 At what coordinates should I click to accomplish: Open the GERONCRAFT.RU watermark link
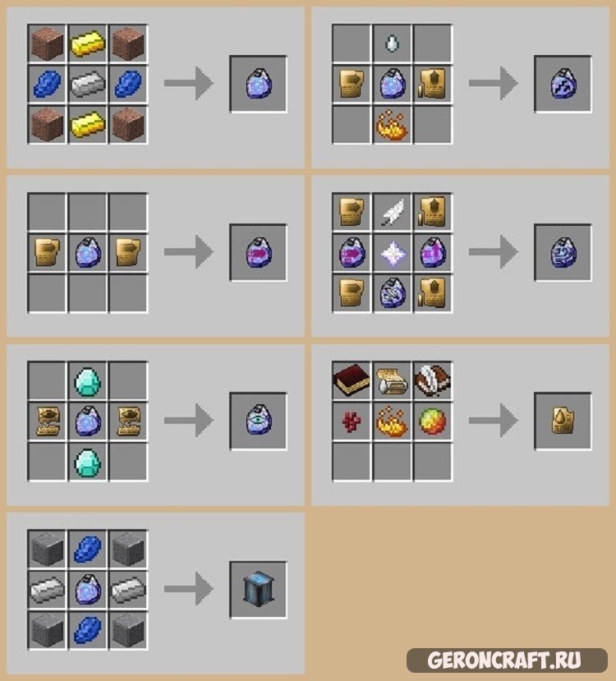pyautogui.click(x=505, y=660)
